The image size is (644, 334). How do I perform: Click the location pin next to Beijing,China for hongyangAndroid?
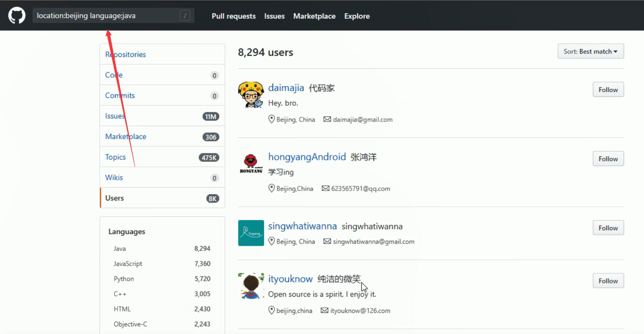[272, 188]
